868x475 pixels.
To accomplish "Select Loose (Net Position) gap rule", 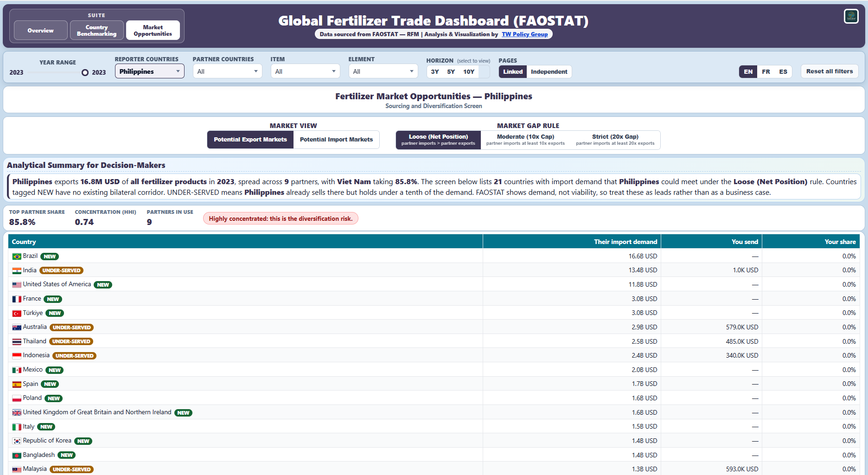I will coord(438,140).
